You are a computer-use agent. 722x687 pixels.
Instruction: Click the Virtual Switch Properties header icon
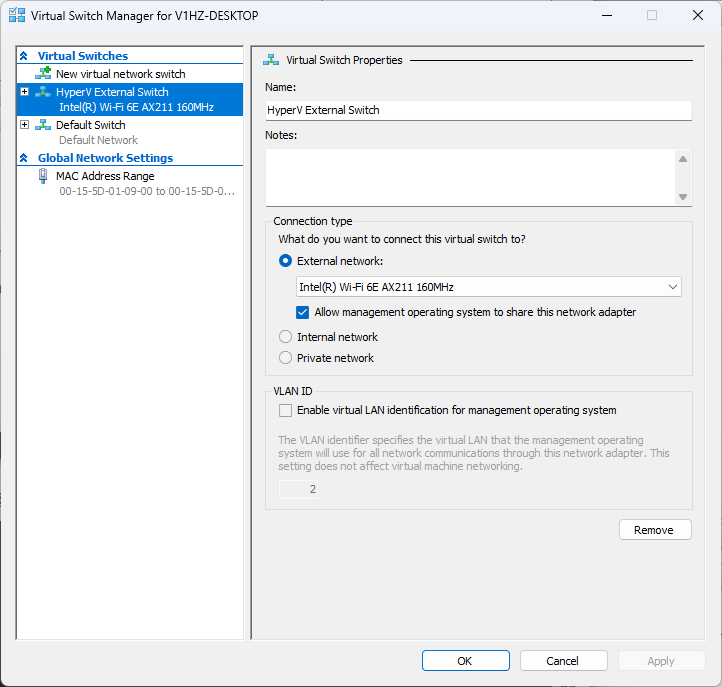(270, 60)
